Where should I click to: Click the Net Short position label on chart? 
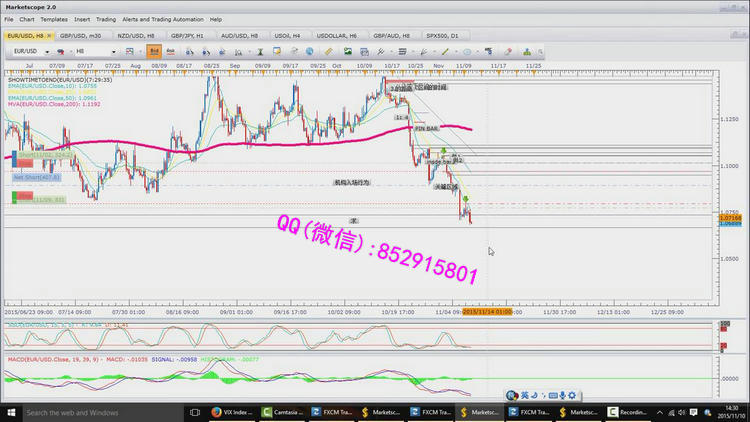point(37,177)
